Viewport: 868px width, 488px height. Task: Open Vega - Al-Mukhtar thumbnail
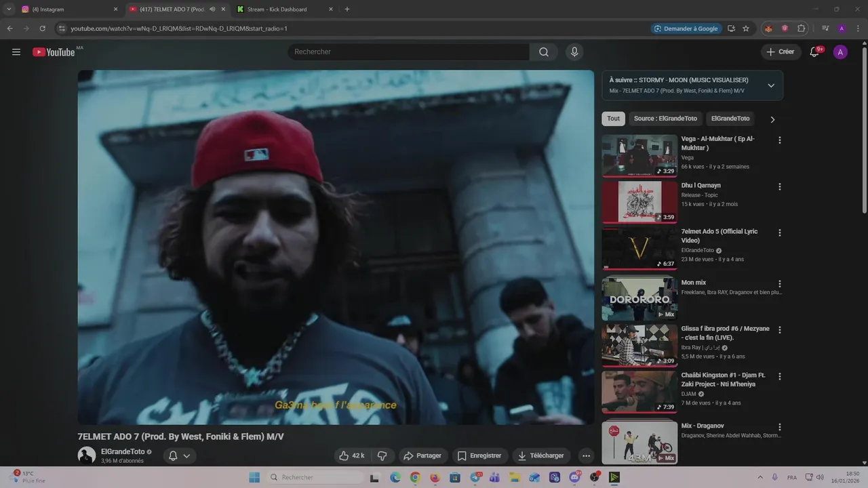(639, 155)
